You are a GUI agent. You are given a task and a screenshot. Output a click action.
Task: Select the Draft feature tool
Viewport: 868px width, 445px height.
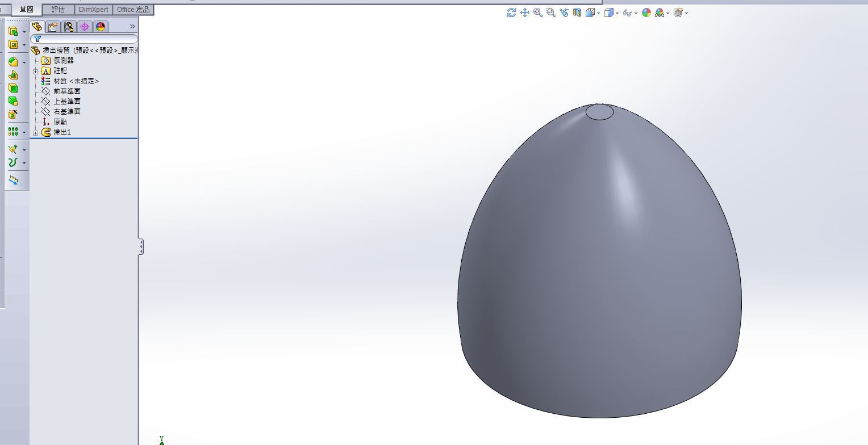[13, 101]
